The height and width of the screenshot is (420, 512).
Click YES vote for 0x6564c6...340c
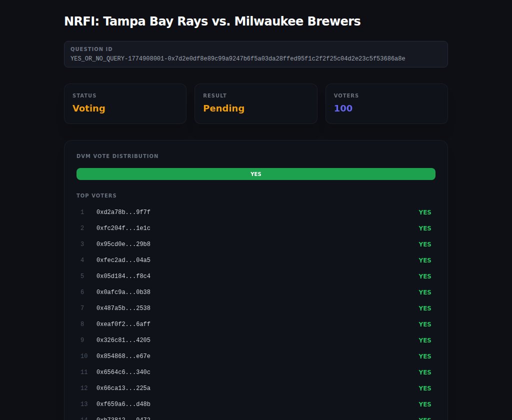pyautogui.click(x=425, y=372)
